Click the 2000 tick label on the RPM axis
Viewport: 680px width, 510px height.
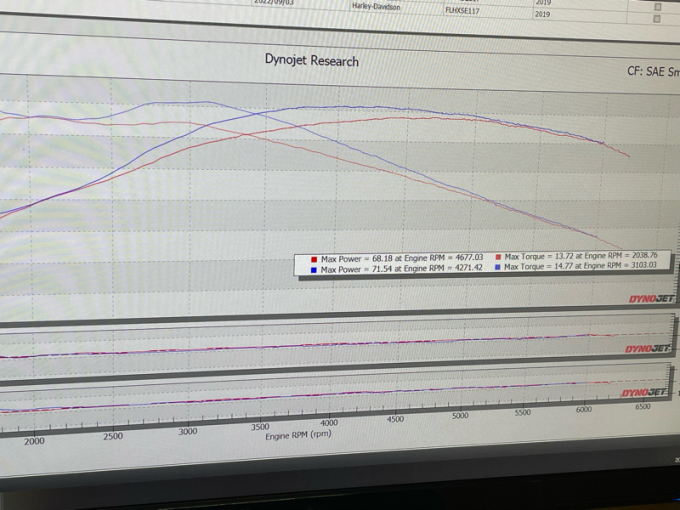coord(34,441)
